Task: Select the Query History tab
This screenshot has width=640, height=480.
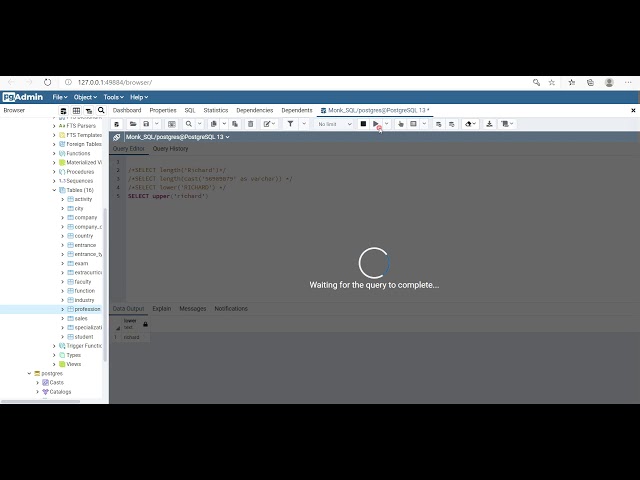Action: click(x=170, y=149)
